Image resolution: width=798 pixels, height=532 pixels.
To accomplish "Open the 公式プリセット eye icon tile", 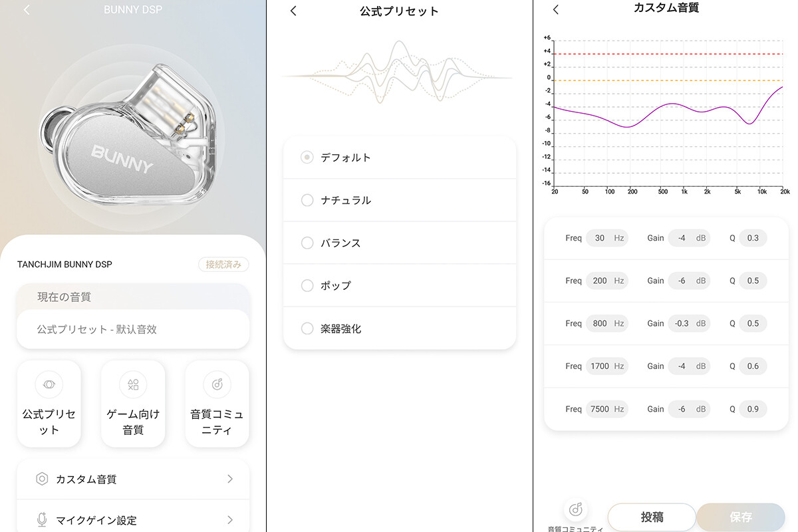I will pos(49,404).
